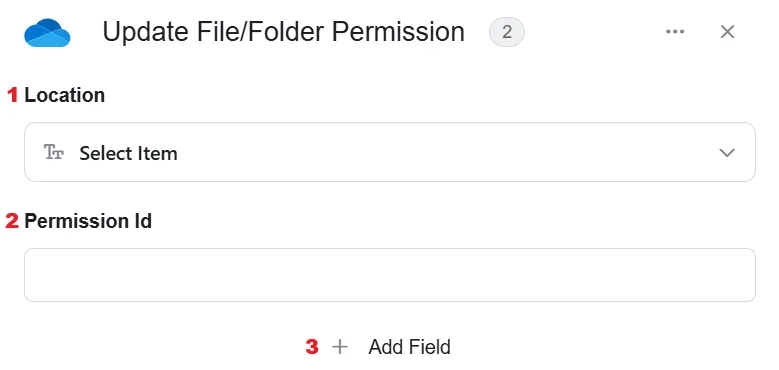Close the Update File/Folder Permission panel

click(727, 32)
